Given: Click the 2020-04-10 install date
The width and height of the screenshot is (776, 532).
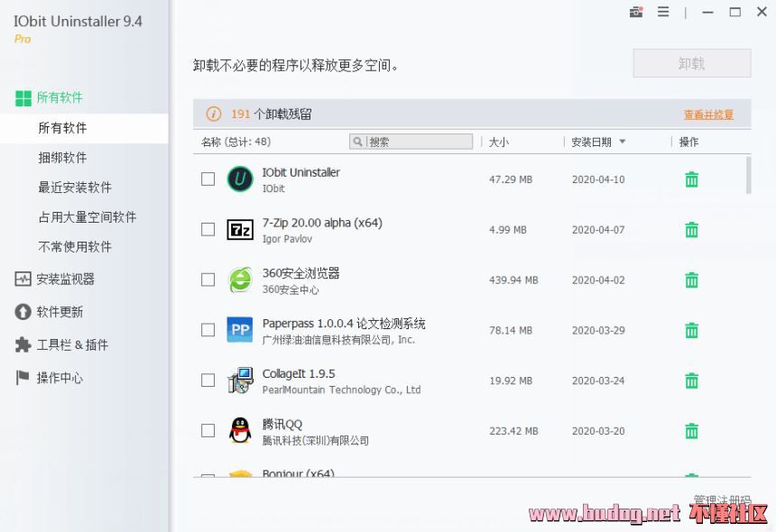Looking at the screenshot, I should 598,179.
